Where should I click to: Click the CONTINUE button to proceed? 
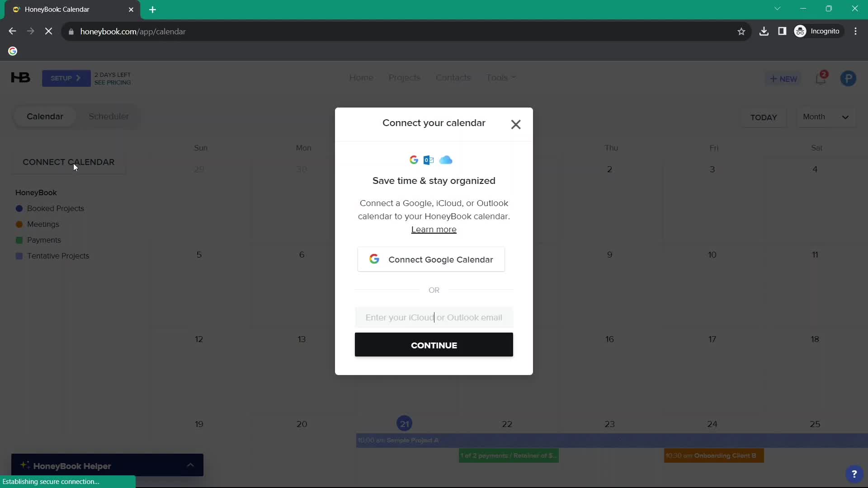click(x=434, y=345)
